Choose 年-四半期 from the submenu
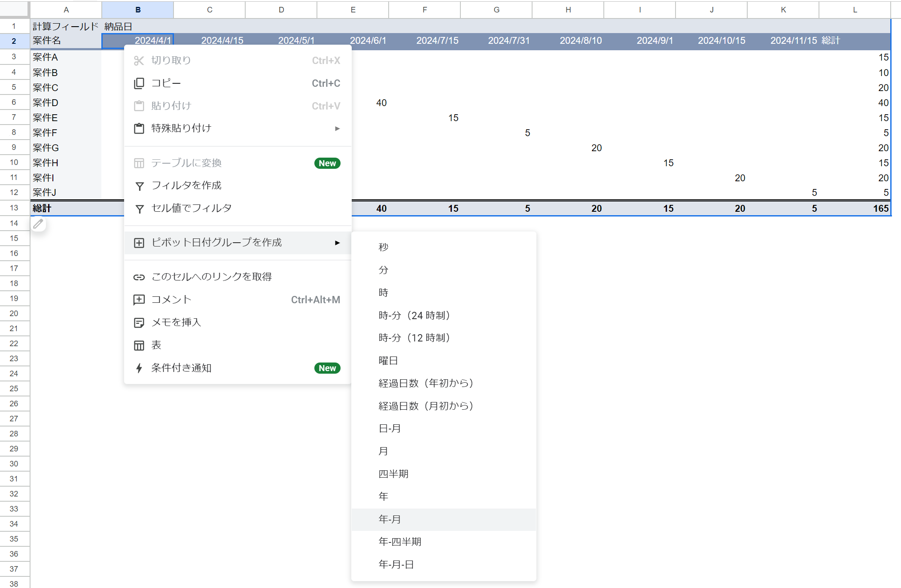Viewport: 901px width, 588px height. coord(399,542)
